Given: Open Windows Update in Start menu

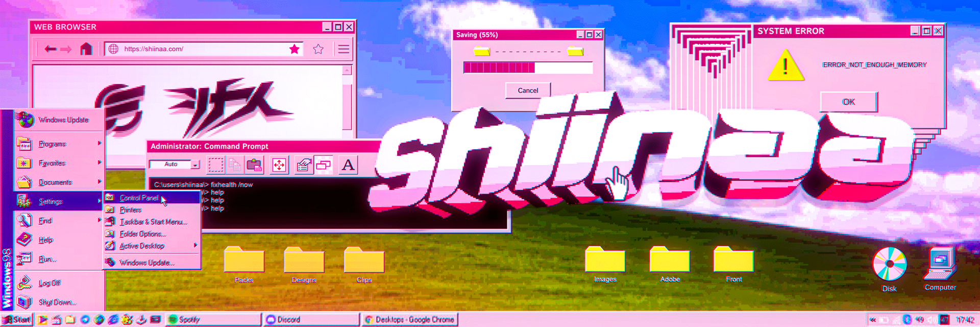Looking at the screenshot, I should (x=59, y=120).
